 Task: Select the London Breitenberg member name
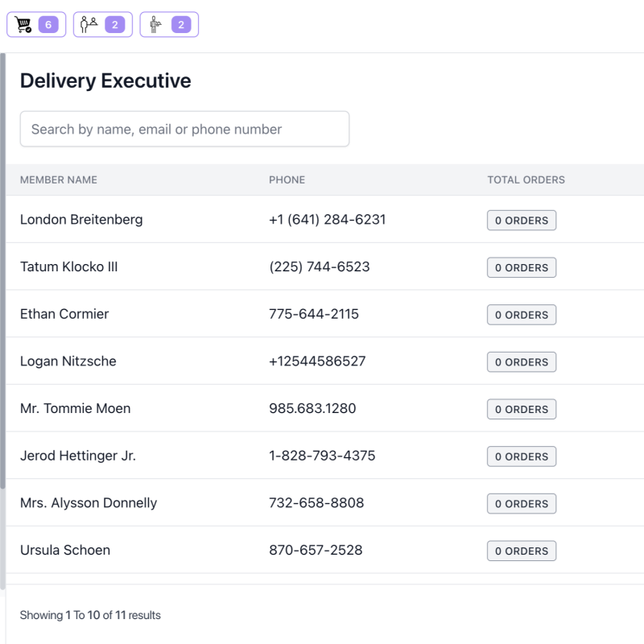coord(81,220)
